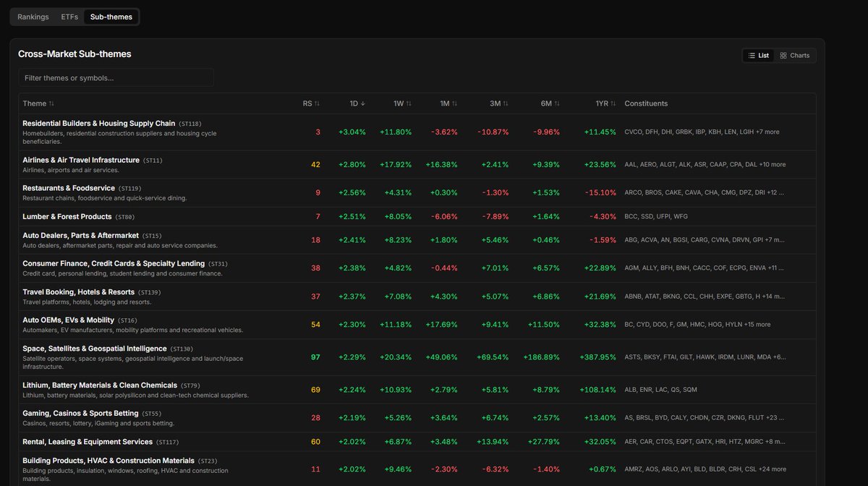Click 1M value +49.06% for Space, Satellites
The height and width of the screenshot is (486, 868).
[442, 357]
